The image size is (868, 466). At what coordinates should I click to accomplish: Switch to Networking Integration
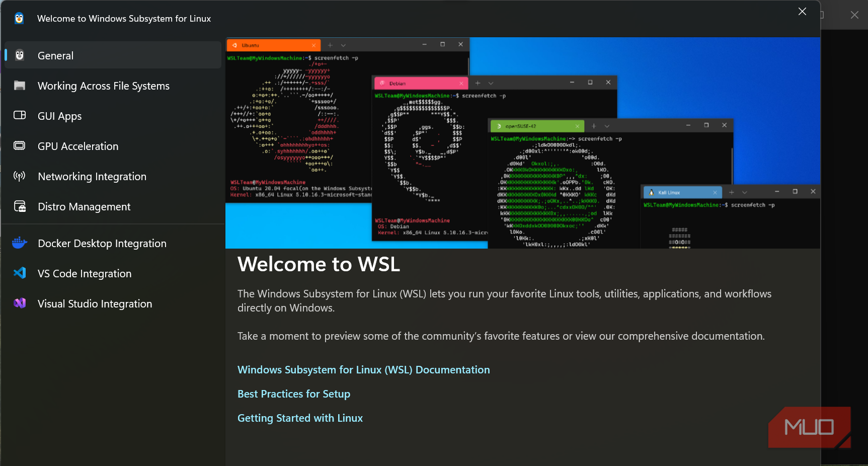coord(113,176)
